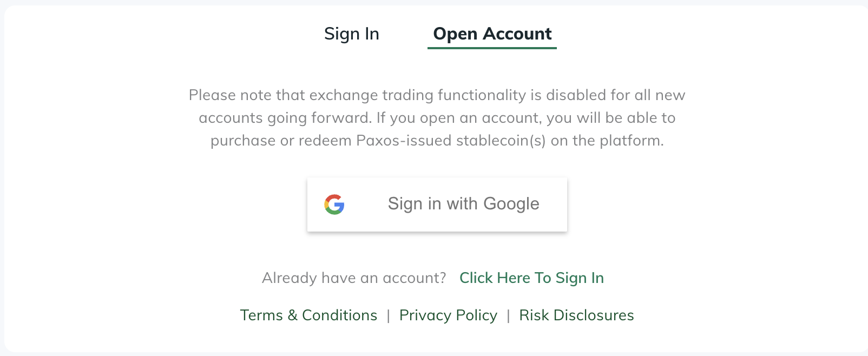
Task: Click the "purchase or redeem Paxos-issued stablecoin(s)" line
Action: [437, 141]
